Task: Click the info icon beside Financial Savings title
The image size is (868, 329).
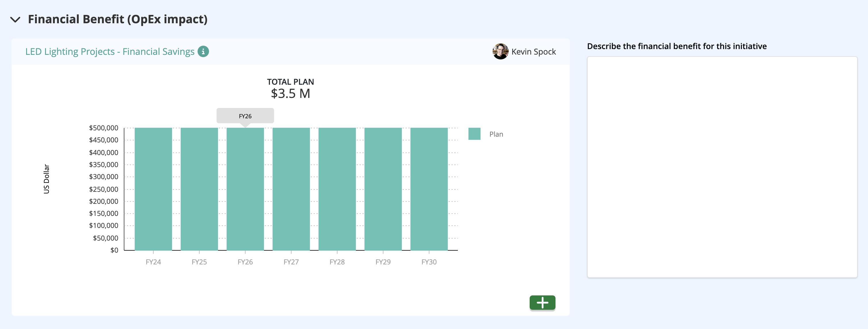Action: pos(203,51)
